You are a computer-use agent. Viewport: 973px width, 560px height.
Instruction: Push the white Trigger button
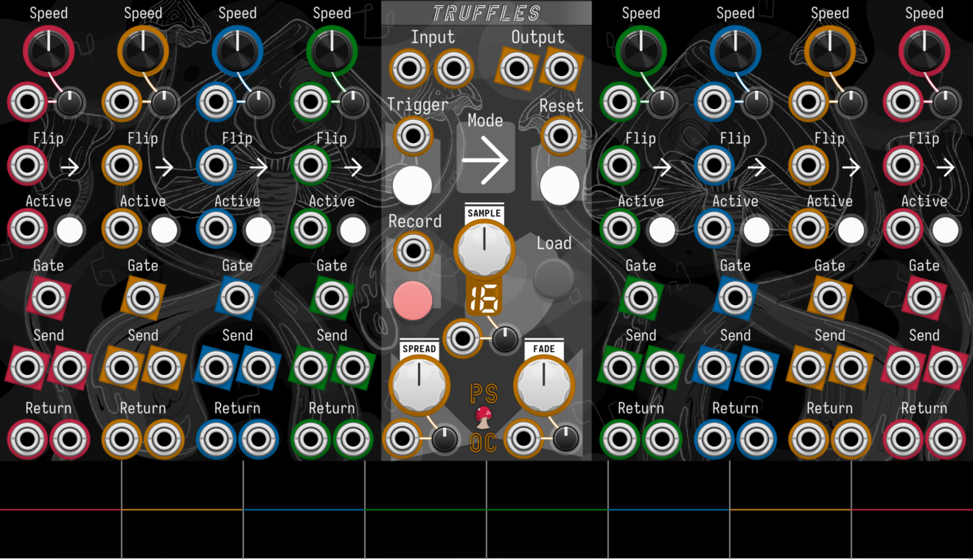point(412,185)
